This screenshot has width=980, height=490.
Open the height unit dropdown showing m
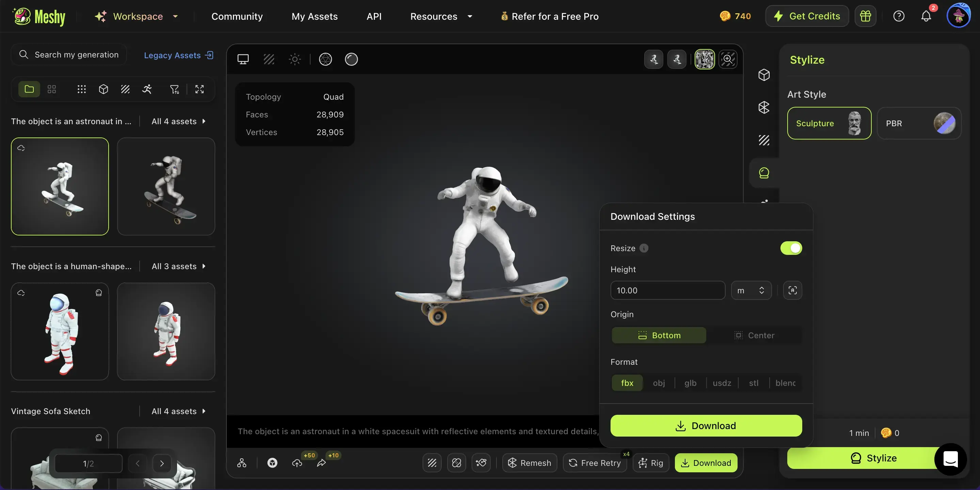click(751, 290)
